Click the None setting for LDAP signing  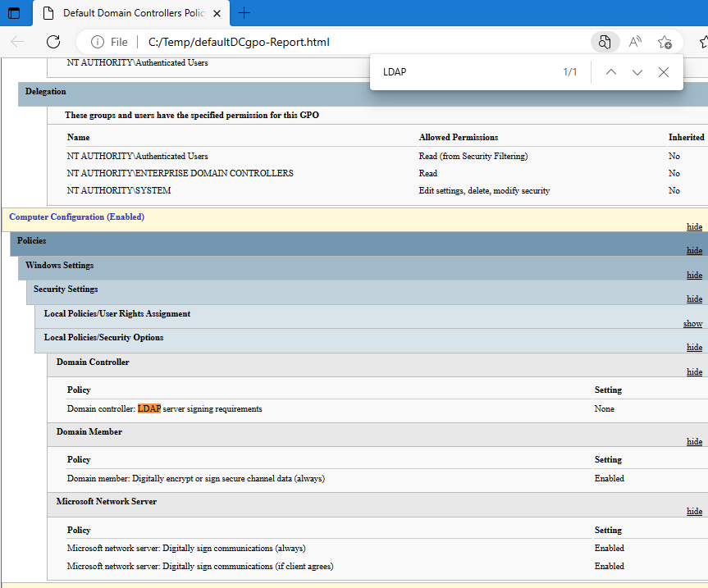pyautogui.click(x=604, y=409)
